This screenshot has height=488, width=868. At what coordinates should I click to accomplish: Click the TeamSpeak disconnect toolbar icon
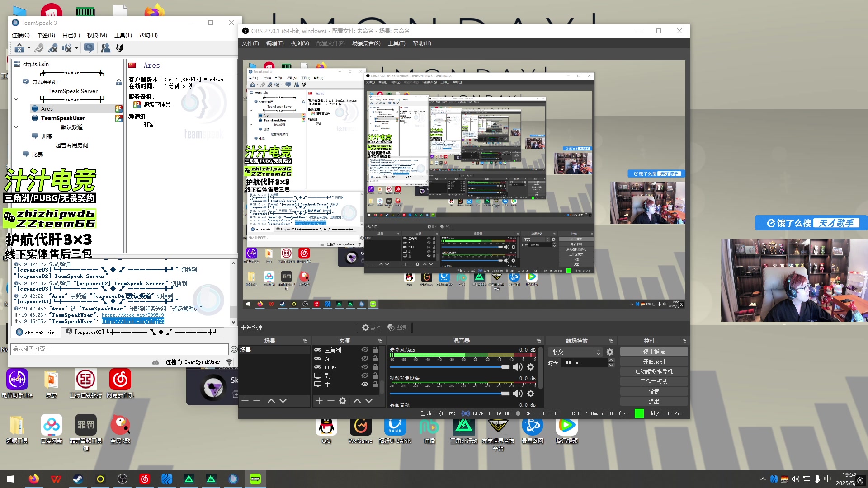[x=19, y=48]
